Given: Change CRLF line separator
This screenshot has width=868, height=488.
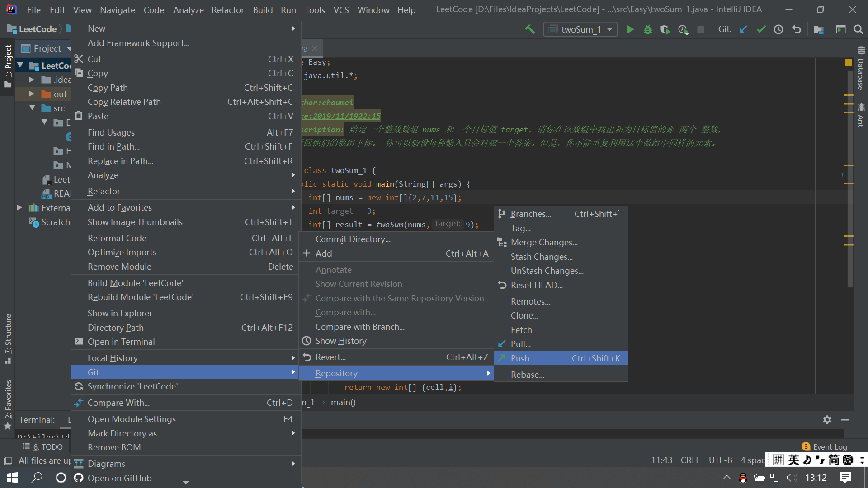Looking at the screenshot, I should pos(690,460).
